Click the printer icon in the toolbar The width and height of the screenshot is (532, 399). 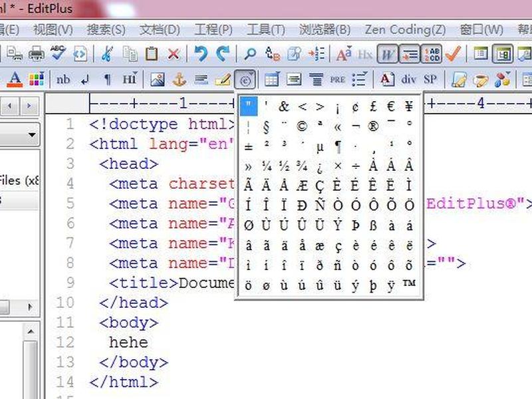(37, 54)
